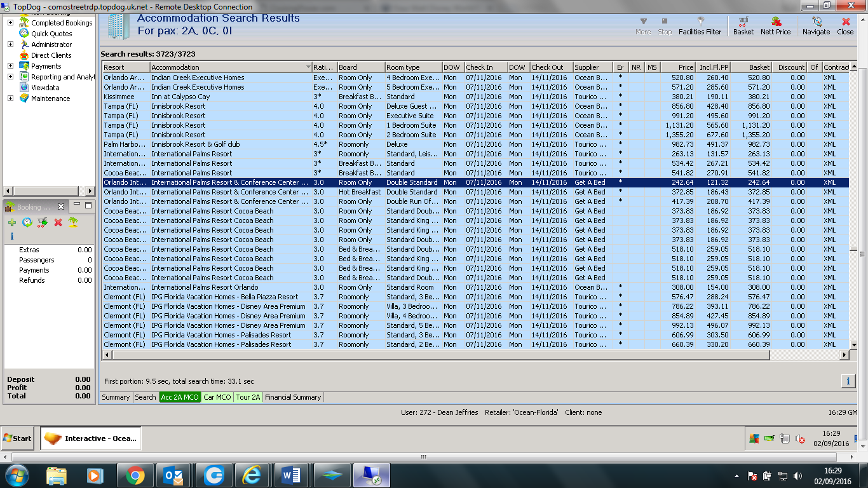Open Direct Clients in the tree
Viewport: 868px width, 488px height.
pos(51,55)
